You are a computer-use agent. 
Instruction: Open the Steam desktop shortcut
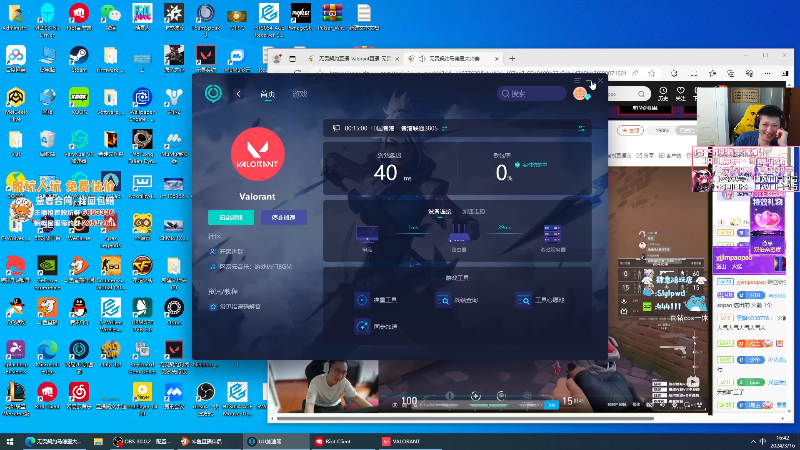[79, 60]
